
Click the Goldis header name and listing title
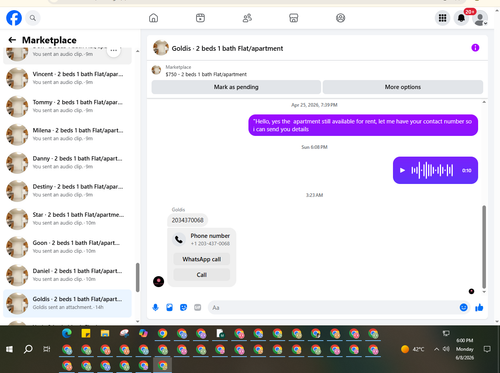coord(227,48)
